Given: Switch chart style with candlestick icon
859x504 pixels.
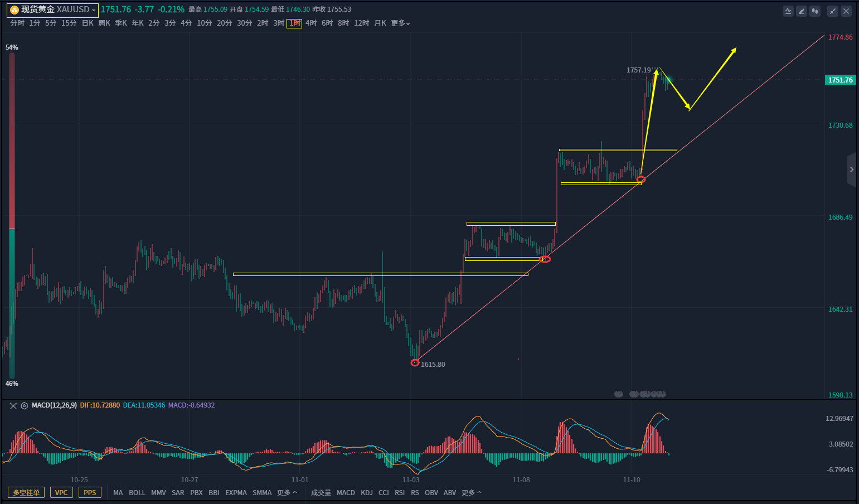Looking at the screenshot, I should point(815,11).
